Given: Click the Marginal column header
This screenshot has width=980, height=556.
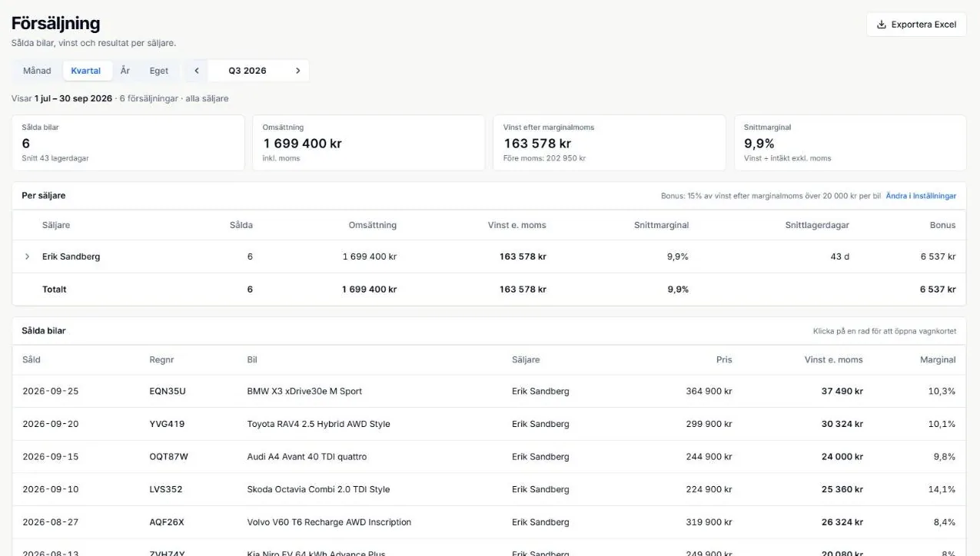Looking at the screenshot, I should [938, 359].
